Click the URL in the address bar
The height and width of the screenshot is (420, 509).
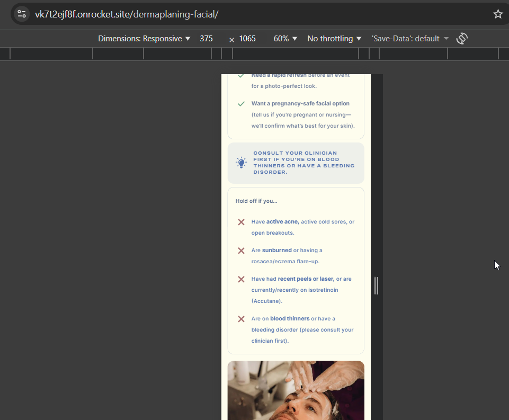(x=127, y=14)
